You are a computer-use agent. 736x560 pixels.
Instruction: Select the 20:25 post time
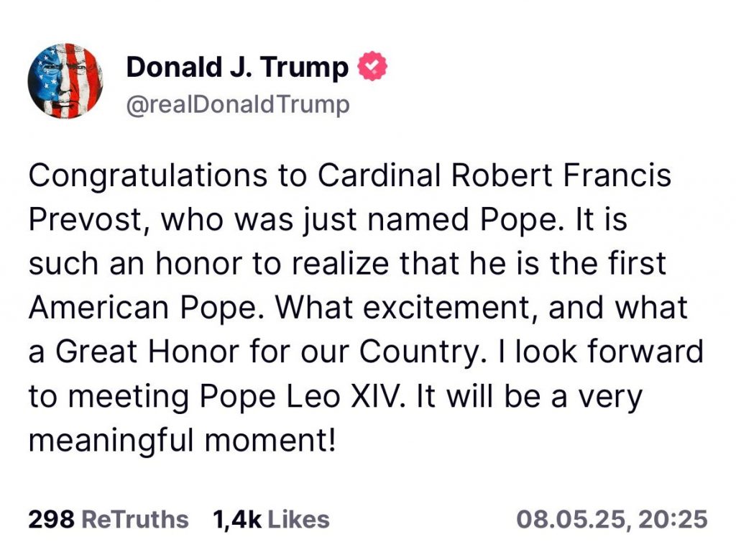tap(673, 520)
